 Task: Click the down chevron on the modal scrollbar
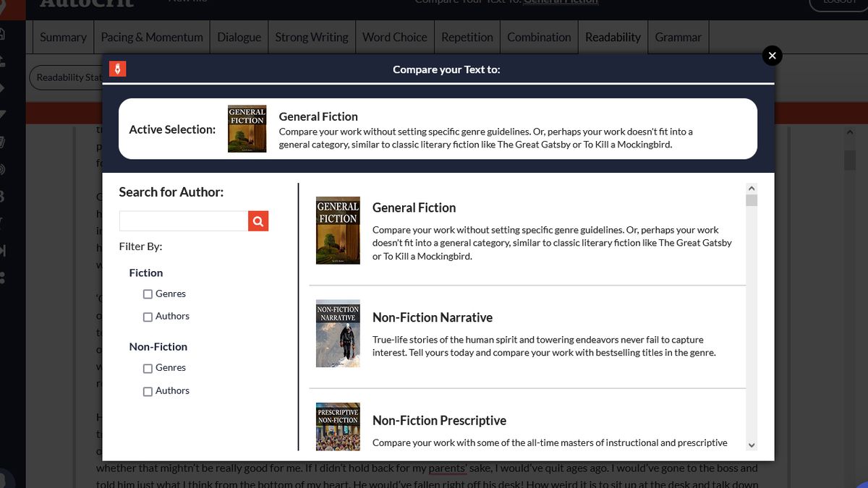[752, 446]
